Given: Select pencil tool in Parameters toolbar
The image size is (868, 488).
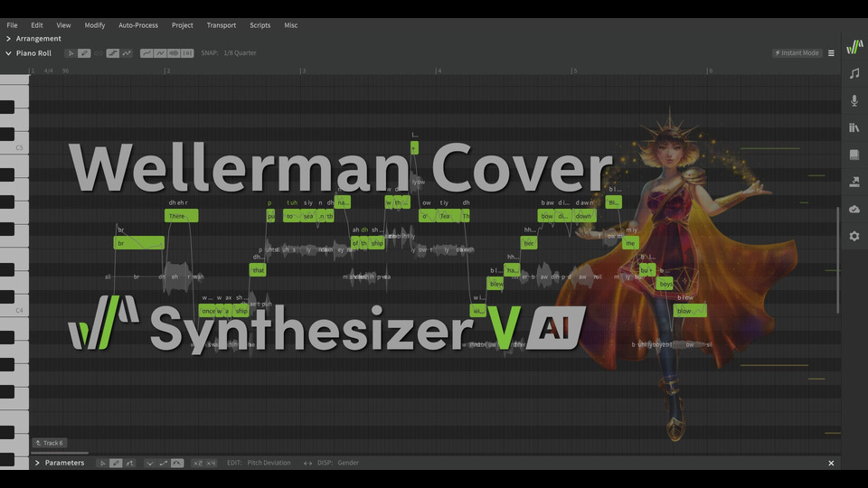Looking at the screenshot, I should 116,463.
